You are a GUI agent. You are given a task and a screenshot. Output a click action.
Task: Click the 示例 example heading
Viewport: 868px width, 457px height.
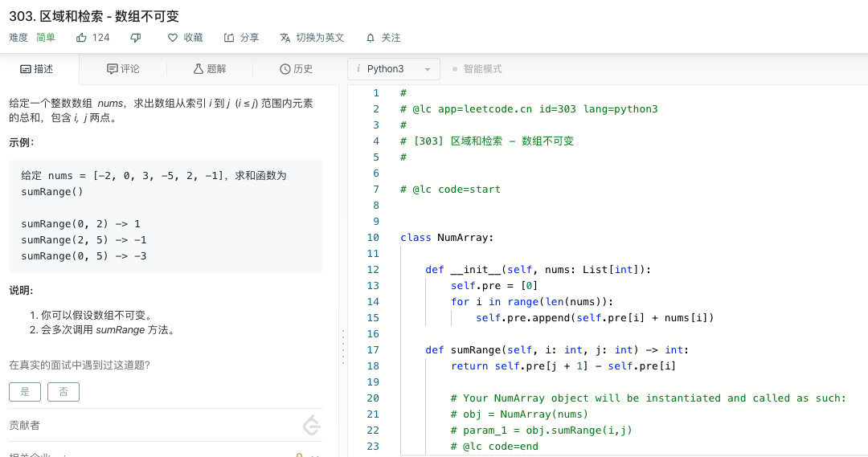point(22,142)
